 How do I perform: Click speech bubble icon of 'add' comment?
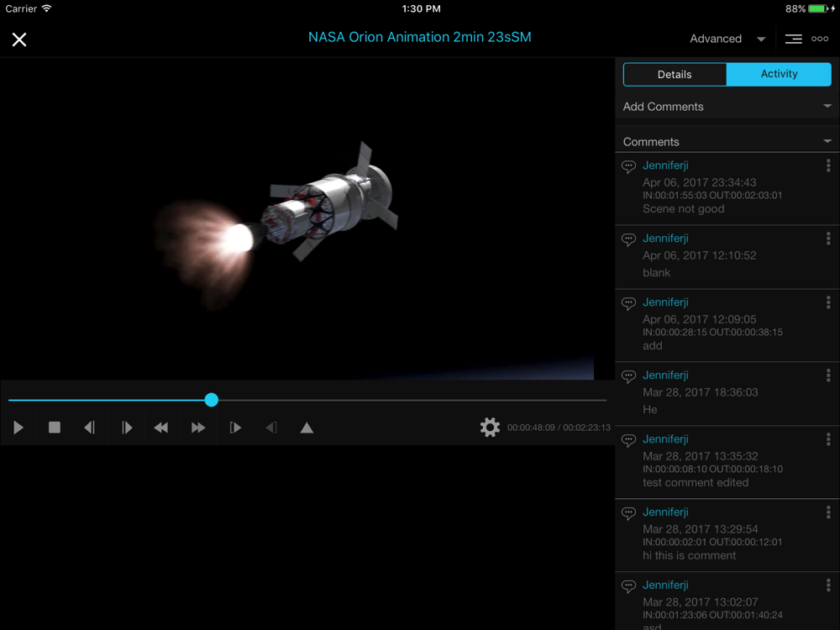coord(628,303)
